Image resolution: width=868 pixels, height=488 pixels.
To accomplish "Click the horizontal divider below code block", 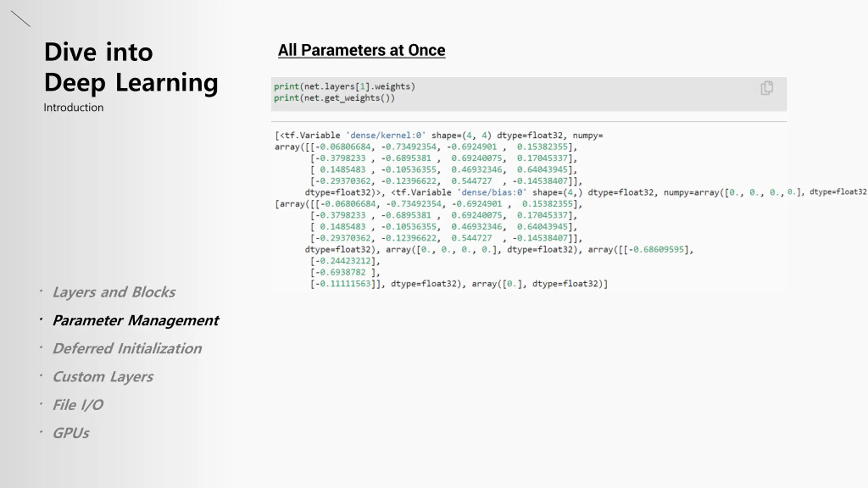I will click(x=529, y=121).
